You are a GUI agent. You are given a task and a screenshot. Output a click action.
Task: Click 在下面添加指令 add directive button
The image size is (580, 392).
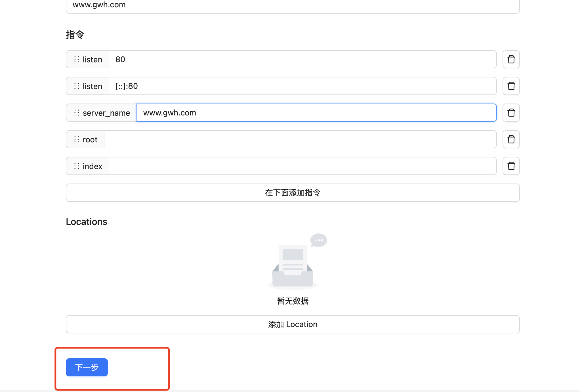coord(293,193)
